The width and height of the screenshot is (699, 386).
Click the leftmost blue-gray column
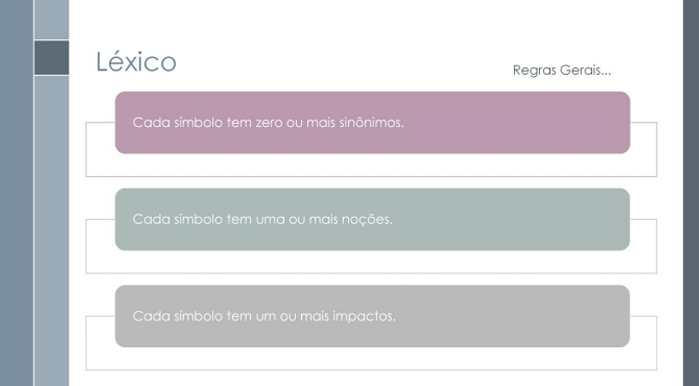click(x=16, y=193)
